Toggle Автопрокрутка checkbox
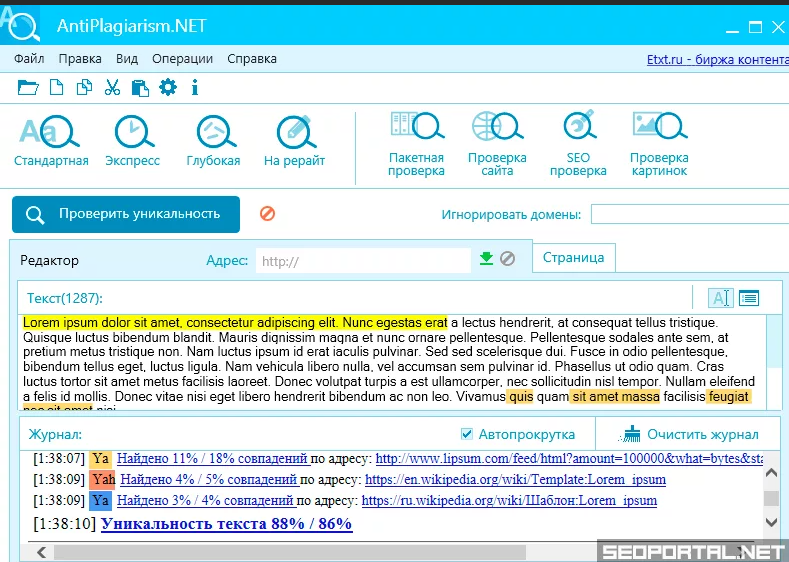 click(x=467, y=434)
